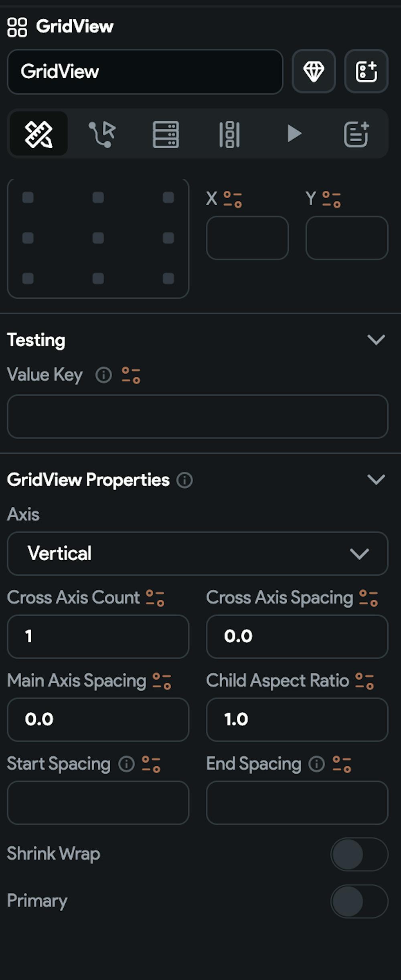This screenshot has width=401, height=980.
Task: Collapse the Testing section
Action: point(376,340)
